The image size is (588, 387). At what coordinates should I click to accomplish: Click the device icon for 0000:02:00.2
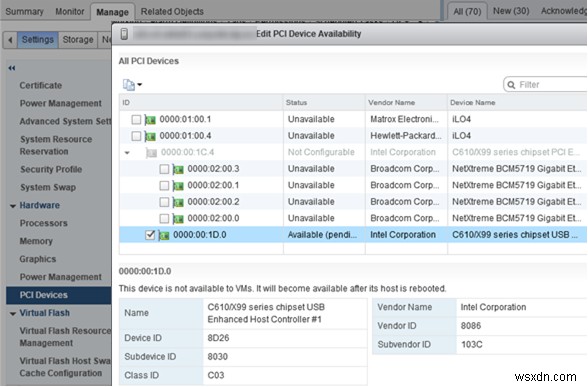coord(178,202)
